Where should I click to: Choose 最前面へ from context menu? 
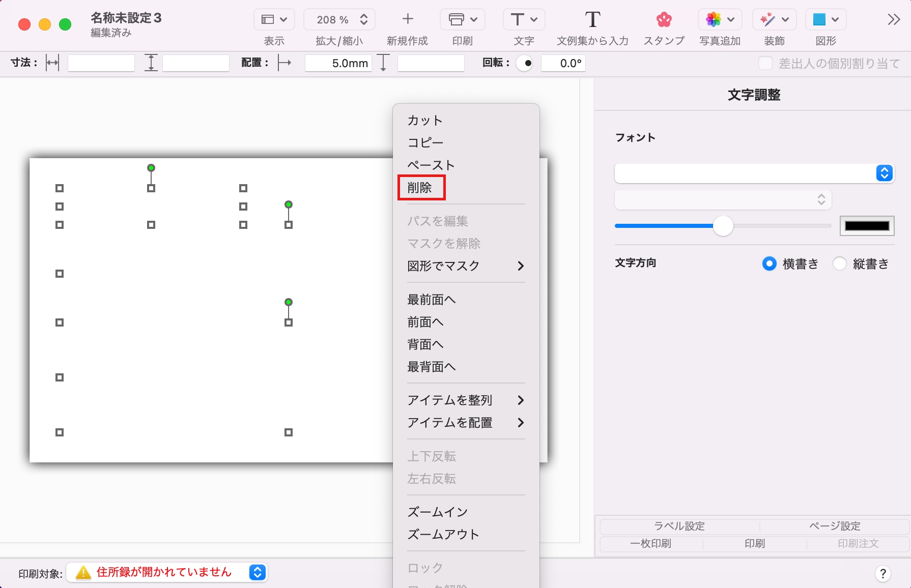(431, 300)
